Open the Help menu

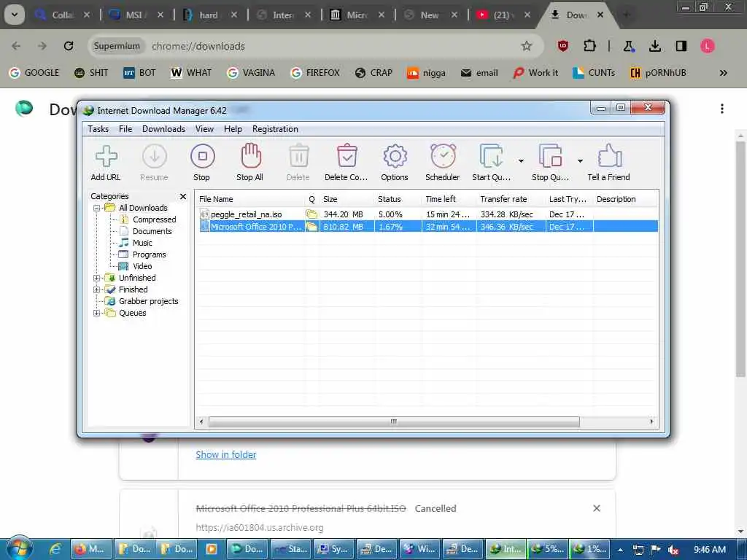pos(233,129)
